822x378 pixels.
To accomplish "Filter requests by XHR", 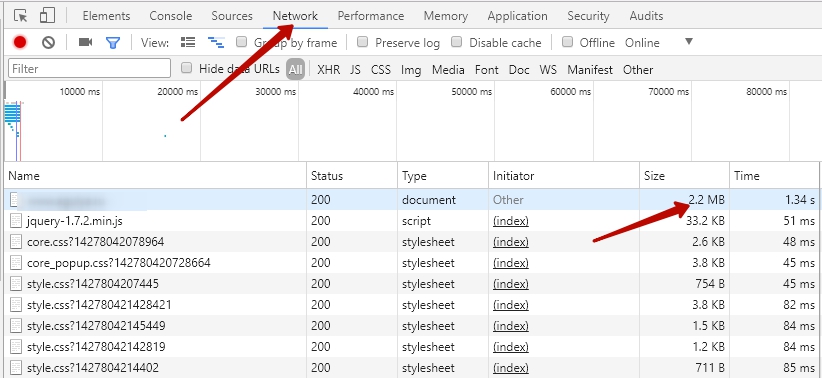I will 329,69.
